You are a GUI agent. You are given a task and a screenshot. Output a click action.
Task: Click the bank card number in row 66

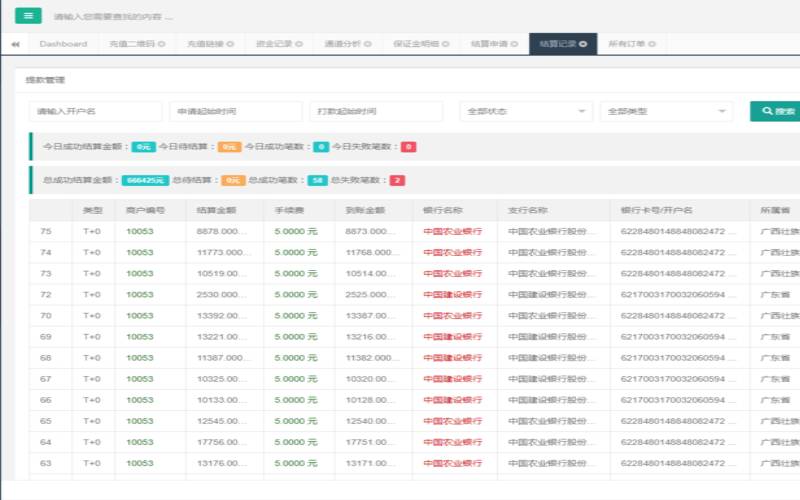tap(678, 400)
